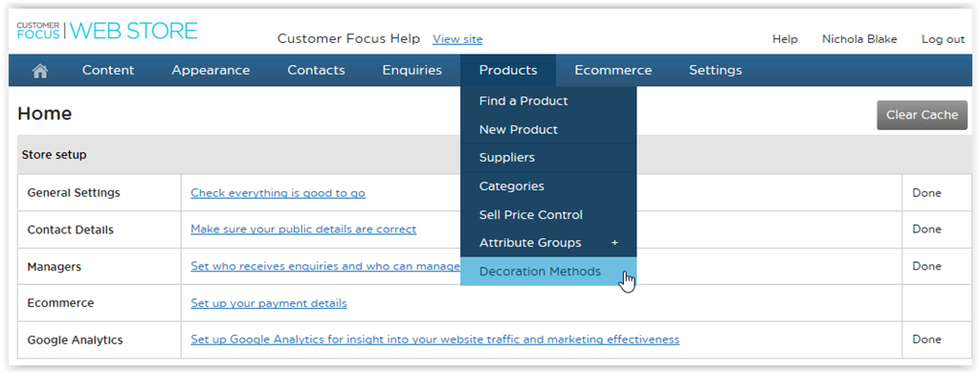Click the Google Analytics row label

(75, 340)
